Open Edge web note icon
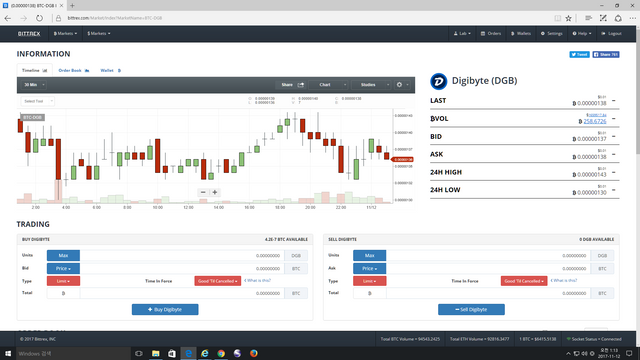 [603, 18]
